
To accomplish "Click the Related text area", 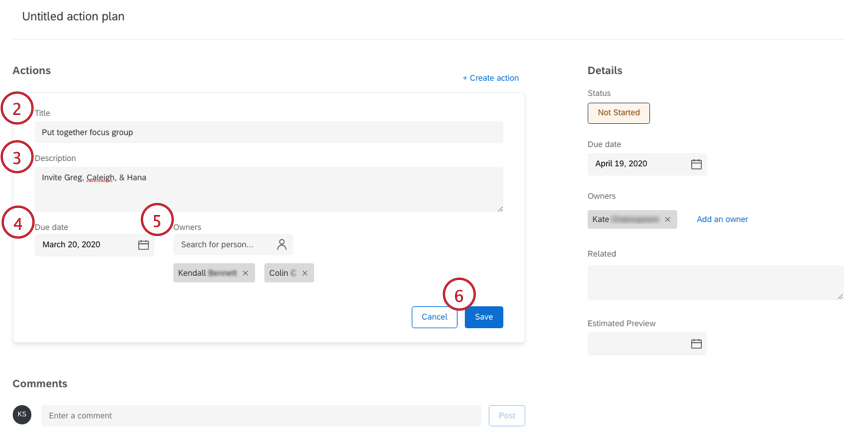I will 715,282.
